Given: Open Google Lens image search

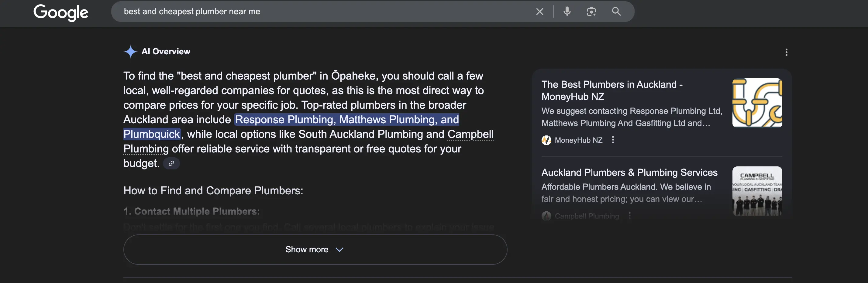Looking at the screenshot, I should click(591, 12).
